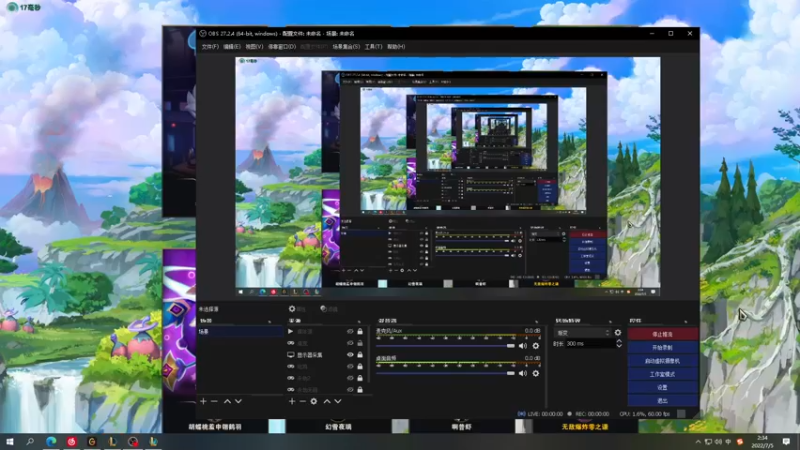Add a new scene with the plus icon in Scenes dock
The image size is (800, 450).
pos(203,402)
